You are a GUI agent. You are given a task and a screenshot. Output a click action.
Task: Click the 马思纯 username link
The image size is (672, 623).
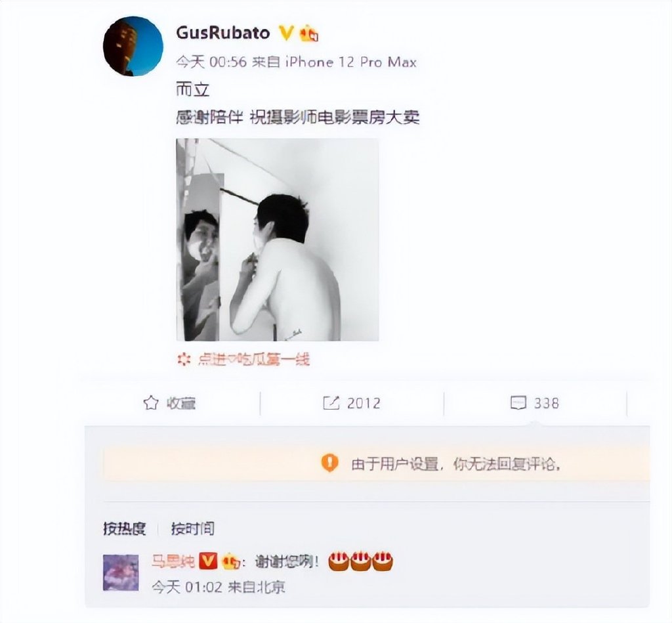173,561
